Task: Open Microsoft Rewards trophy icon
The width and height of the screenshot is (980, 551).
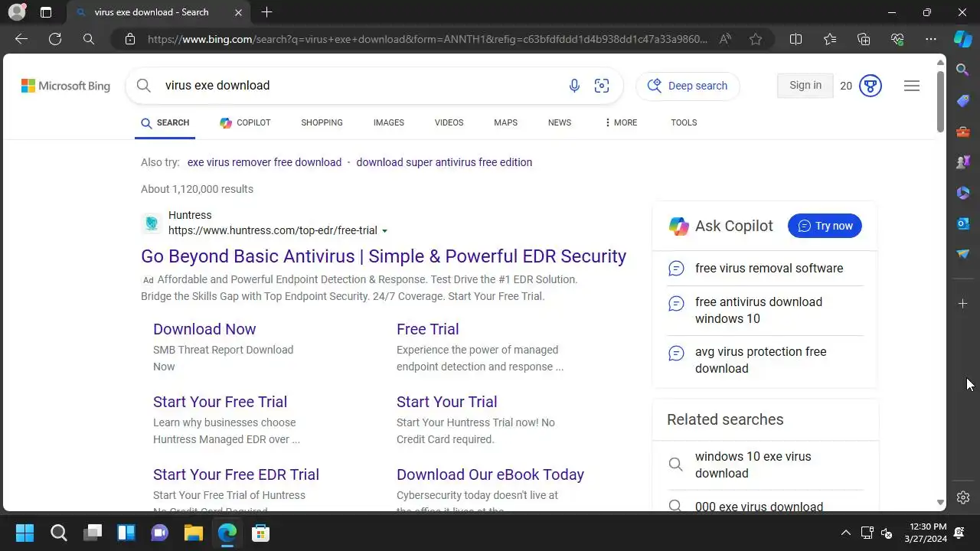Action: click(x=871, y=86)
